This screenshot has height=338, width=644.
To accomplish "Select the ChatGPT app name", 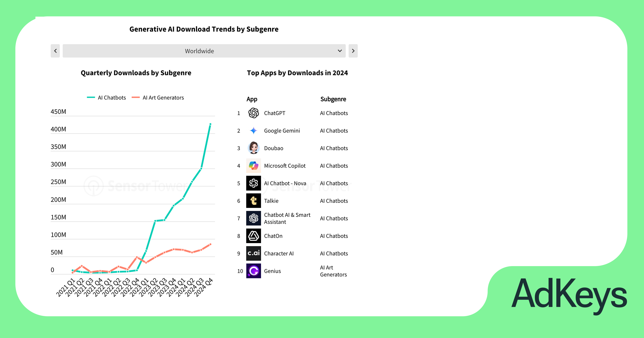I will pos(274,113).
